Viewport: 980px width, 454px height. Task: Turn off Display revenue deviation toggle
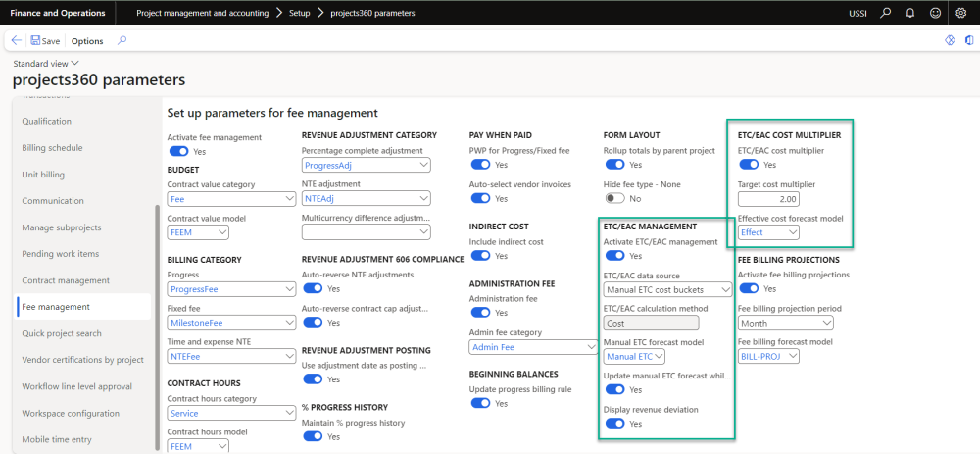(x=615, y=424)
